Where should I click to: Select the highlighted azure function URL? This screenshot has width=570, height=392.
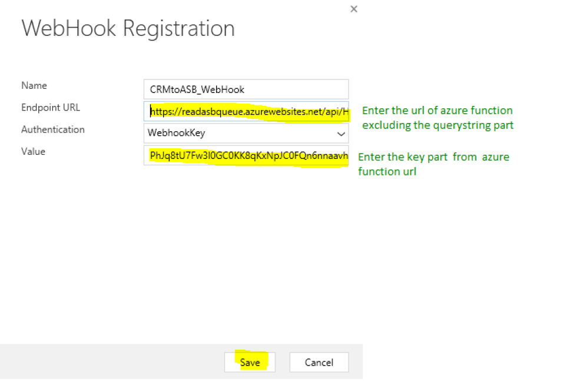click(x=247, y=111)
